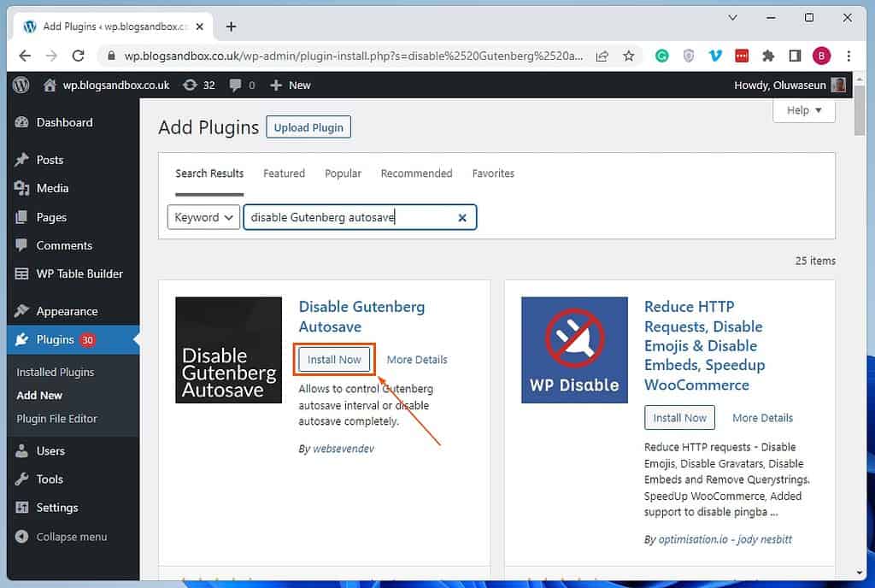Screen dimensions: 875x588
Task: Open Comments in the sidebar
Action: tap(73, 245)
